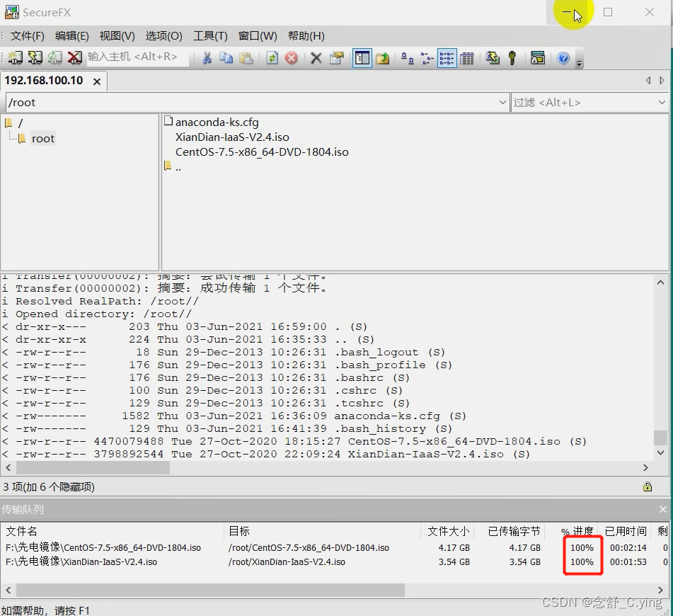Viewport: 673px width, 616px height.
Task: Click the Copy icon in toolbar
Action: click(x=226, y=57)
